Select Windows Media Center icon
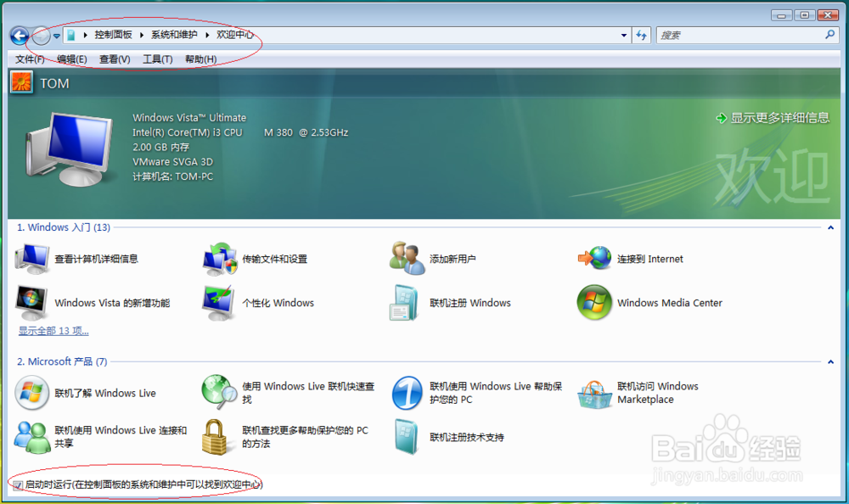The image size is (849, 504). [594, 303]
